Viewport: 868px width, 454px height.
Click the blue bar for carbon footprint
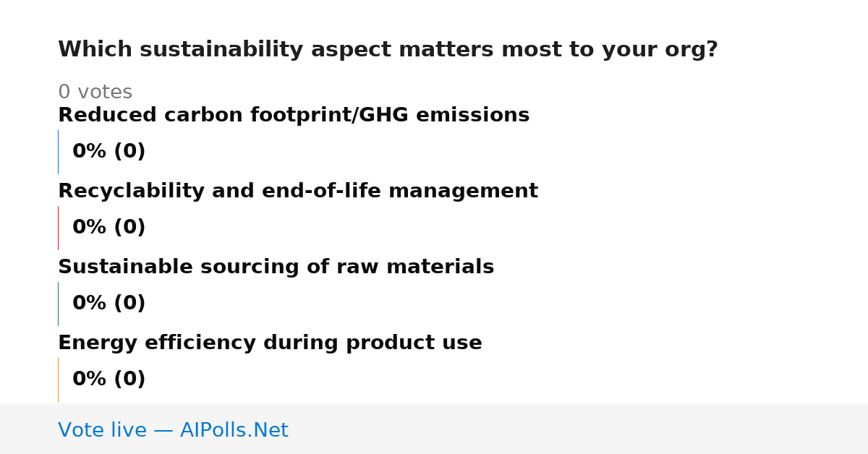pyautogui.click(x=58, y=152)
